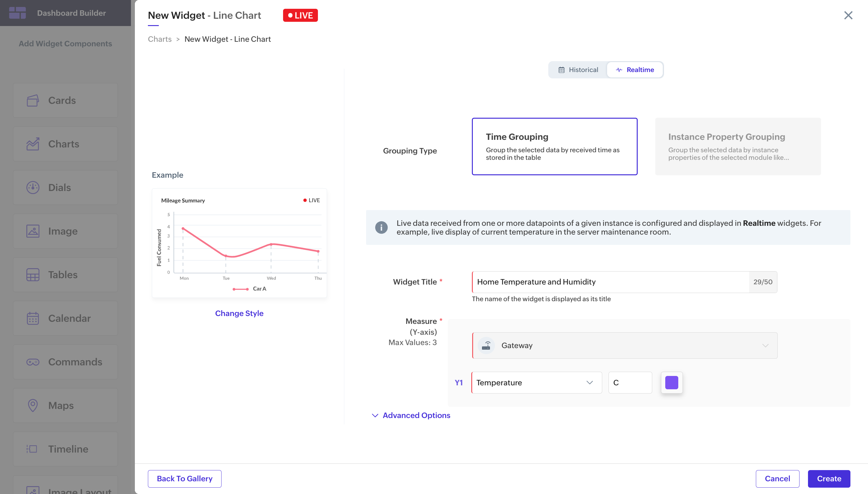Image resolution: width=868 pixels, height=494 pixels.
Task: Choose Instance Property Grouping card
Action: click(x=738, y=147)
